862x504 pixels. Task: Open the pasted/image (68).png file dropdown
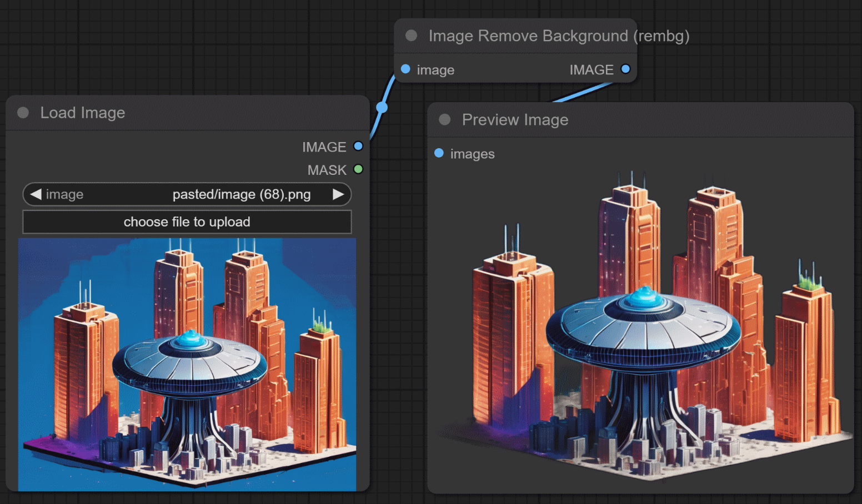coord(241,194)
